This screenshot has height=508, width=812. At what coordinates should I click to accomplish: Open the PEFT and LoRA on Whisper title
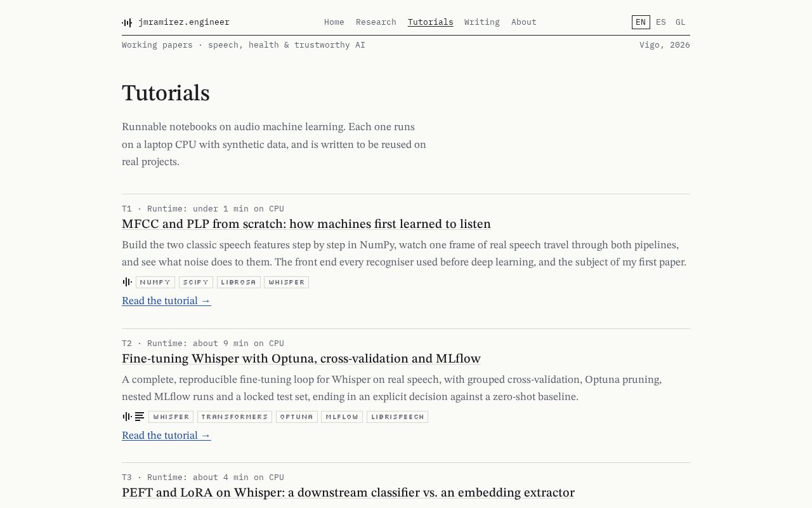coord(348,493)
